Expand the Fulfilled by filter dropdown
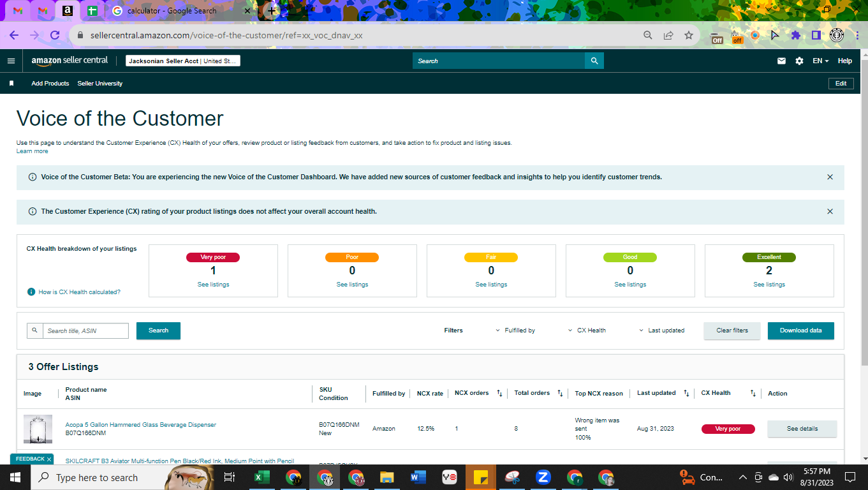868x490 pixels. click(515, 330)
